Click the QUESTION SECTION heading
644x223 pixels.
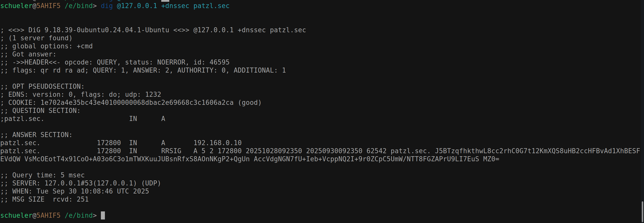click(x=46, y=111)
